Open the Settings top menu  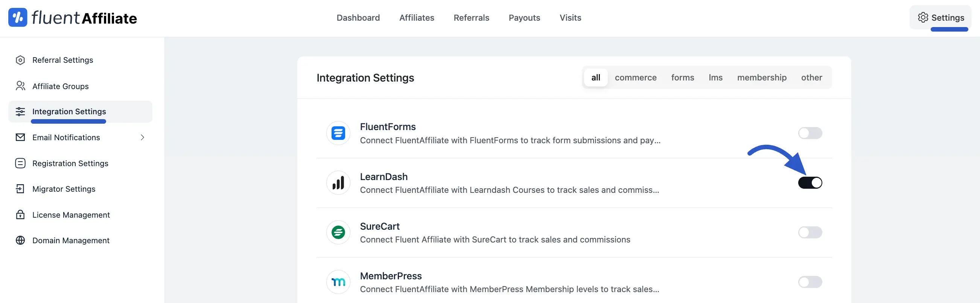940,18
